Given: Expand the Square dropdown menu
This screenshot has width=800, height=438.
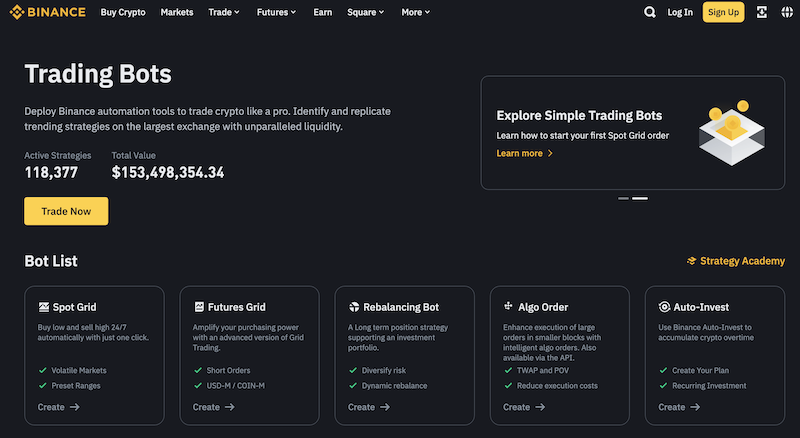Looking at the screenshot, I should (x=365, y=12).
